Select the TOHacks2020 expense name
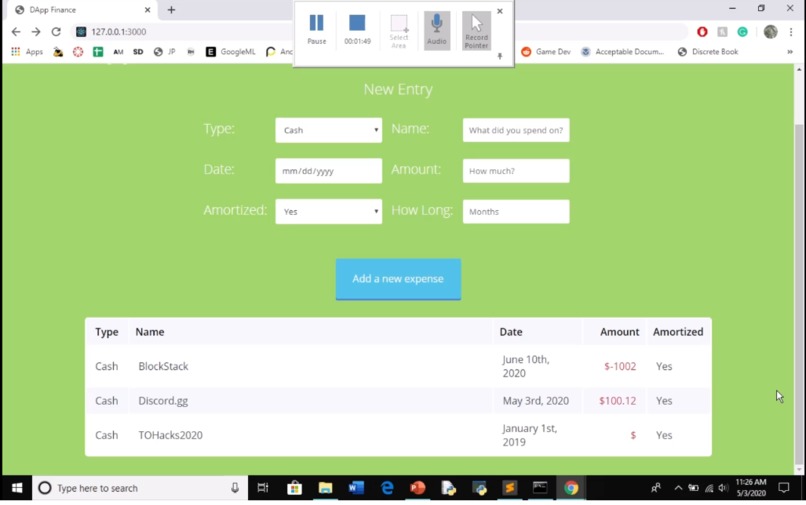 click(170, 435)
